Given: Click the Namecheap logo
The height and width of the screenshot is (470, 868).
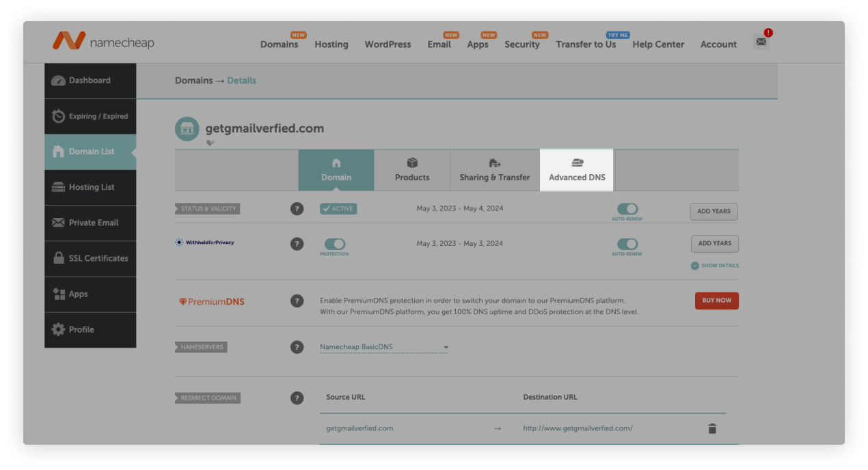Looking at the screenshot, I should coord(103,41).
